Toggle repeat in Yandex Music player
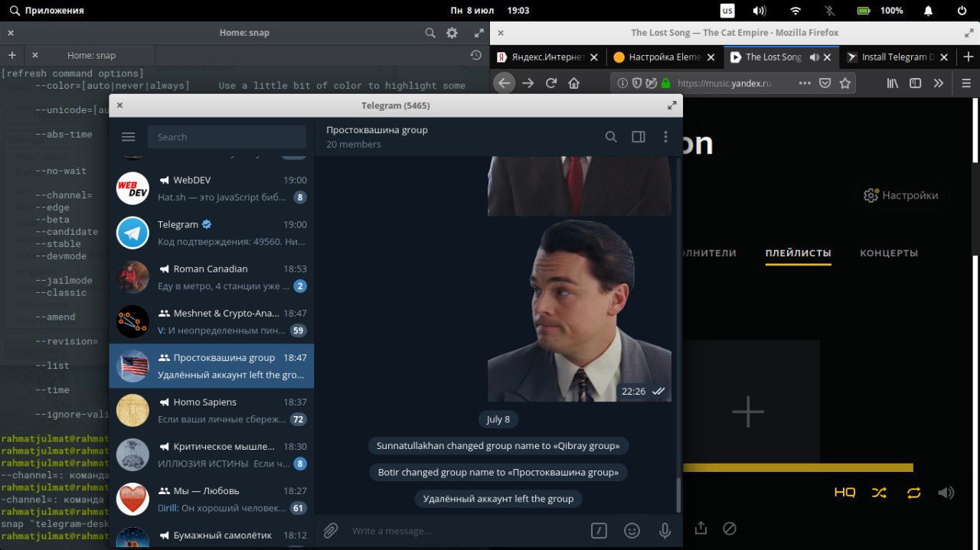Screen dimensions: 980x550 (x=913, y=493)
